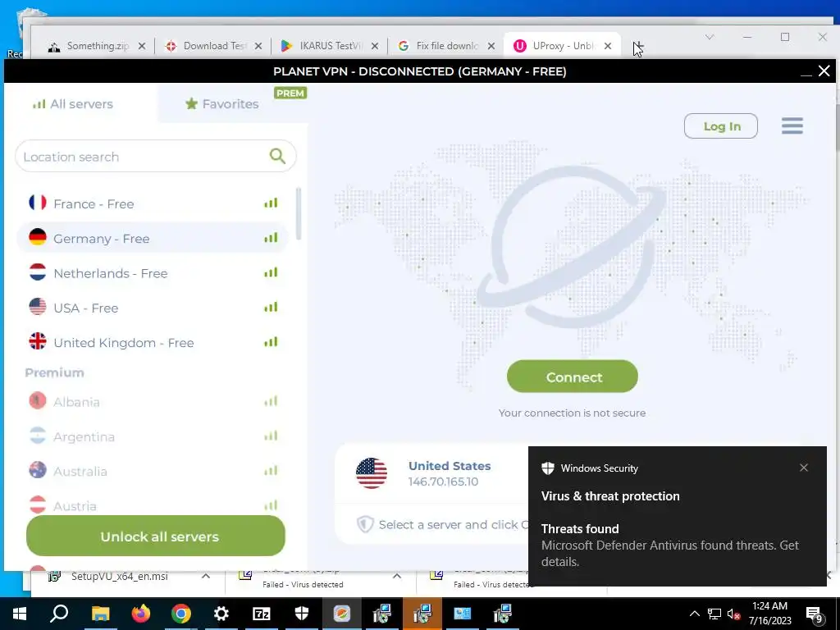The image size is (840, 630).
Task: Select the United Kingdom - Free server
Action: (153, 342)
